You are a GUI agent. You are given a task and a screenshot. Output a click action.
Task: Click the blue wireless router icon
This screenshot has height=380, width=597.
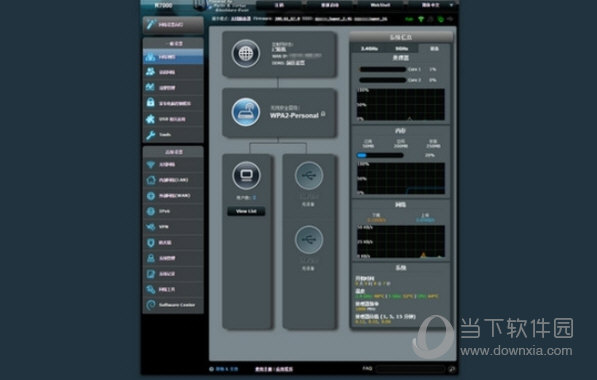(x=246, y=112)
